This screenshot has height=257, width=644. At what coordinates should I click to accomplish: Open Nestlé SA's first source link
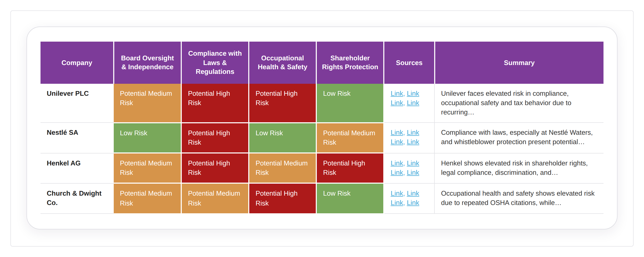point(397,132)
